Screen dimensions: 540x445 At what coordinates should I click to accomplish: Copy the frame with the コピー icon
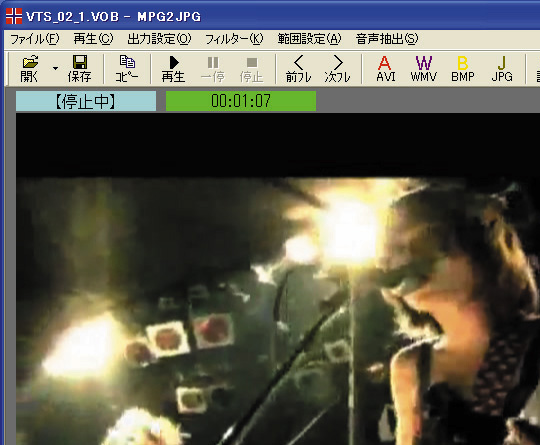click(127, 69)
